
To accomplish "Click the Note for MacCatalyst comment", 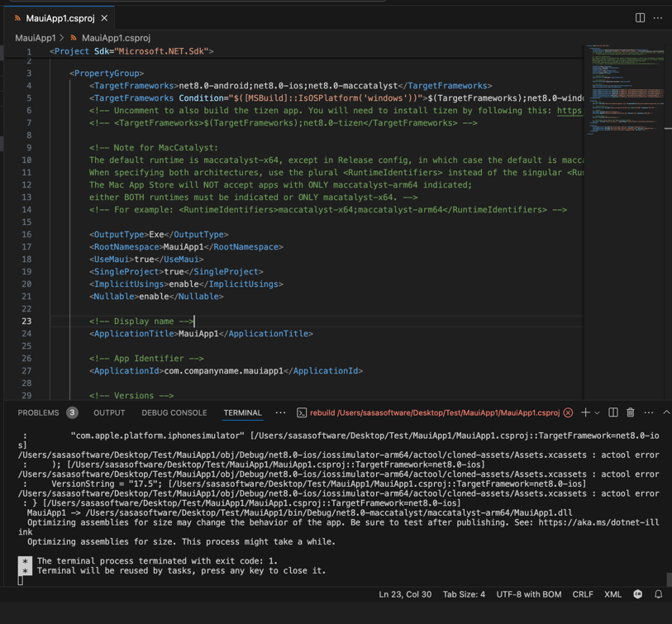I will pyautogui.click(x=154, y=148).
